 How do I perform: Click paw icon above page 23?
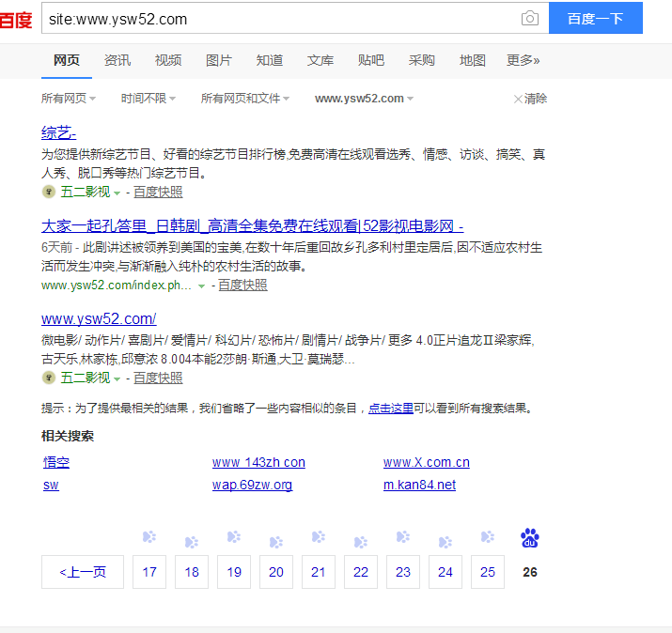pos(403,536)
